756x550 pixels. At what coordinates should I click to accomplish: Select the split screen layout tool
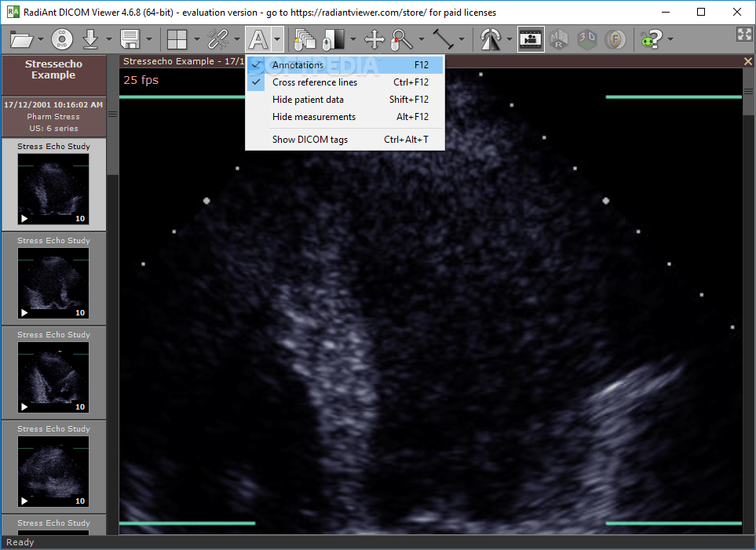pos(179,39)
